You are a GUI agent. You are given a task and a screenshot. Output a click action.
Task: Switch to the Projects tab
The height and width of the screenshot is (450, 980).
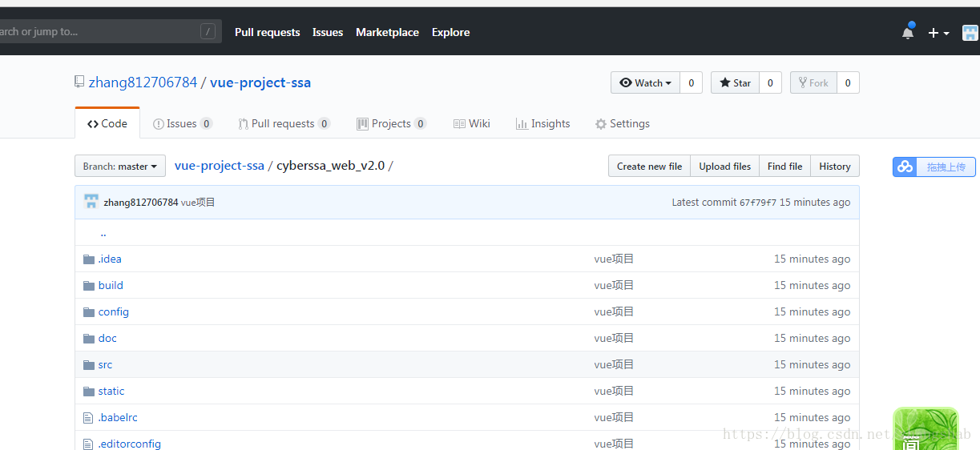(x=391, y=123)
